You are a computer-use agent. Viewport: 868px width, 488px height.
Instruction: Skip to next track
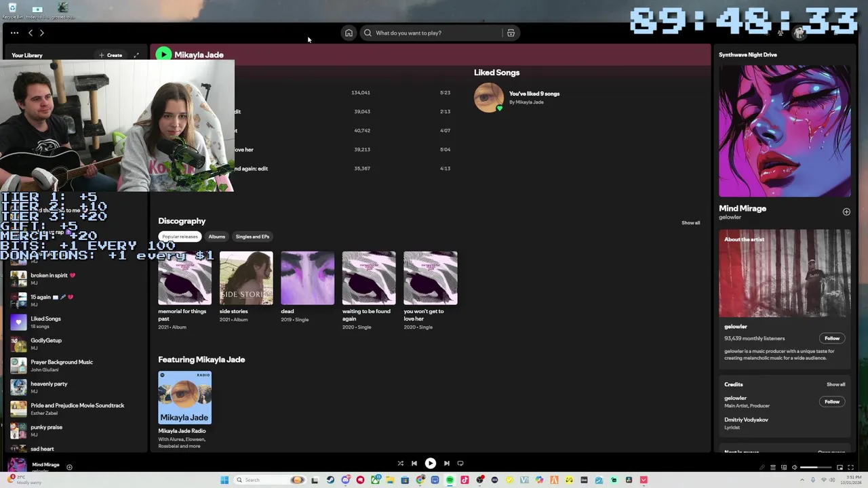446,464
